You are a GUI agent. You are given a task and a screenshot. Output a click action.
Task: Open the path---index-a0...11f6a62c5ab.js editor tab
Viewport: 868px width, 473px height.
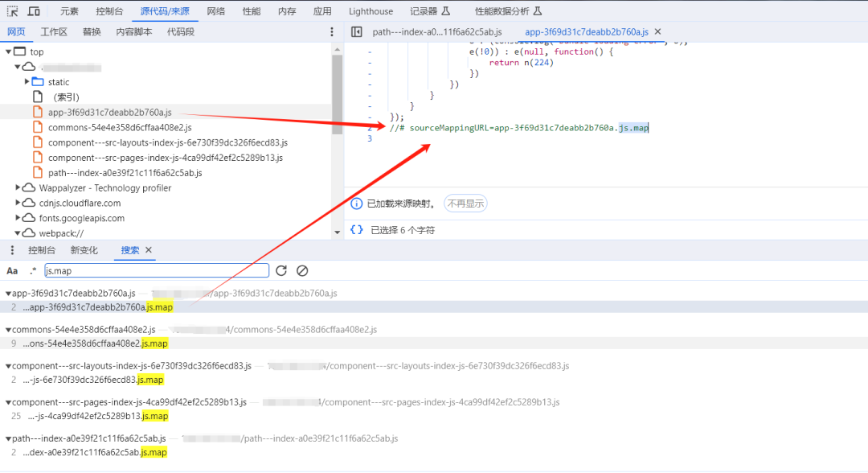coord(437,32)
